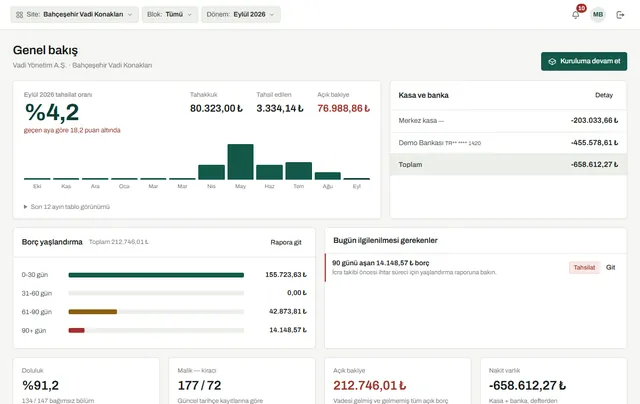
Task: Click the Haz bar in the chart
Action: [x=269, y=172]
